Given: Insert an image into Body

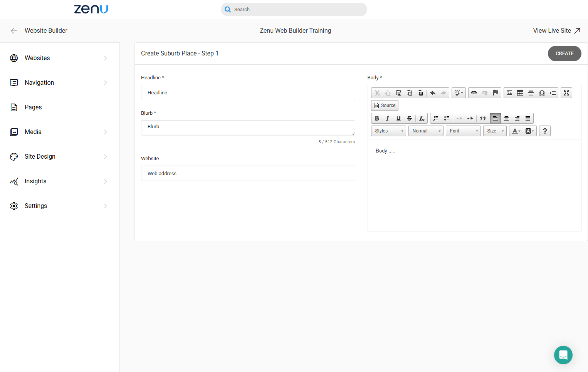Looking at the screenshot, I should (x=509, y=93).
